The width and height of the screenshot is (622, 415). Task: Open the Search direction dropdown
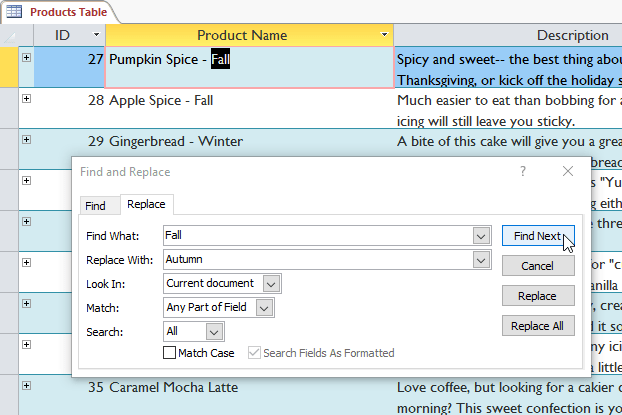tap(214, 332)
